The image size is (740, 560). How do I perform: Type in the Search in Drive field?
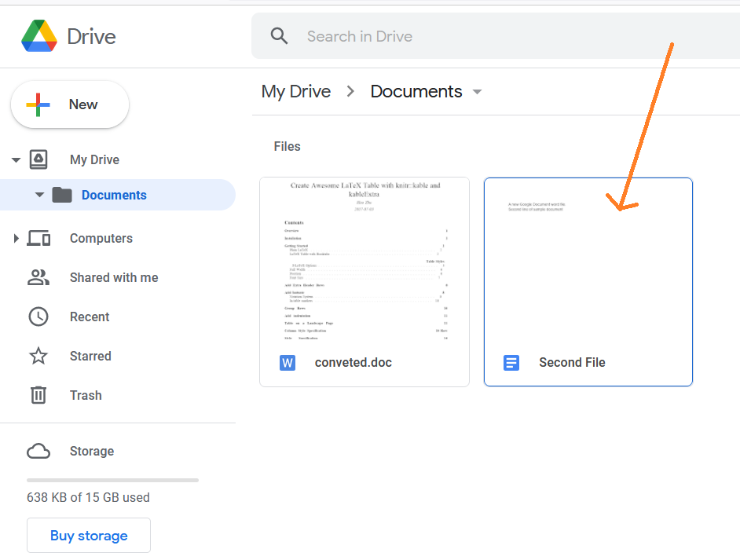click(471, 36)
